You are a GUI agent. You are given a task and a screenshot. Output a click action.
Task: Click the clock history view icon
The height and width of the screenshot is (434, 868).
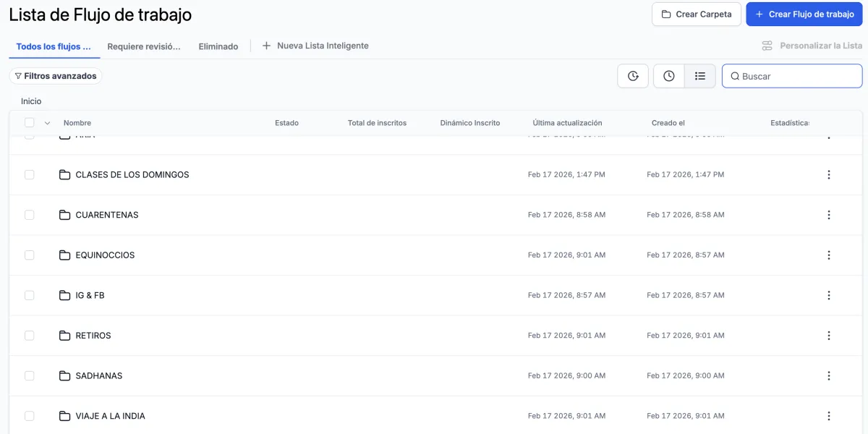(669, 76)
